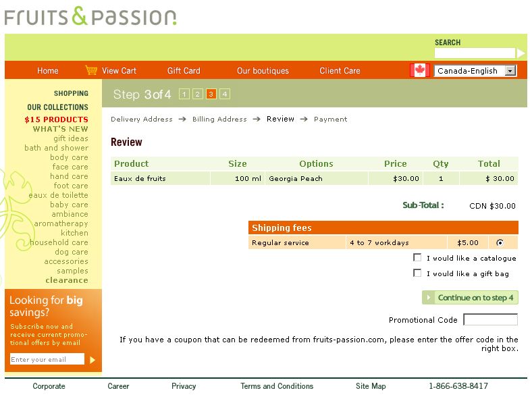532x399 pixels.
Task: Click the shopping cart icon
Action: tap(91, 70)
